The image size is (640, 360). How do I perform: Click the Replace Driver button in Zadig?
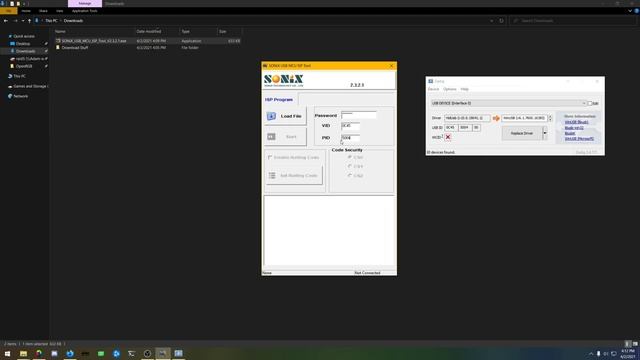click(522, 133)
